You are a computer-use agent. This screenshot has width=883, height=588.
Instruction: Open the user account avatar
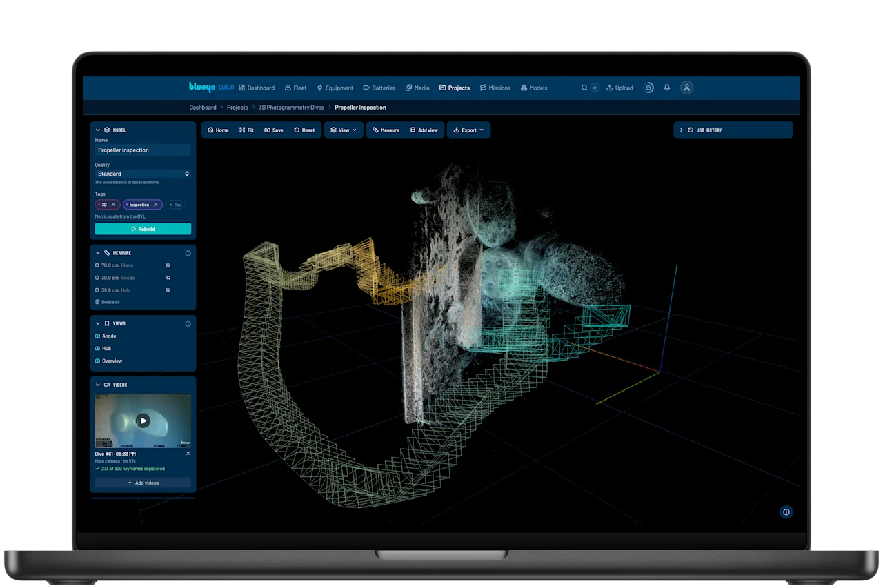pos(686,88)
